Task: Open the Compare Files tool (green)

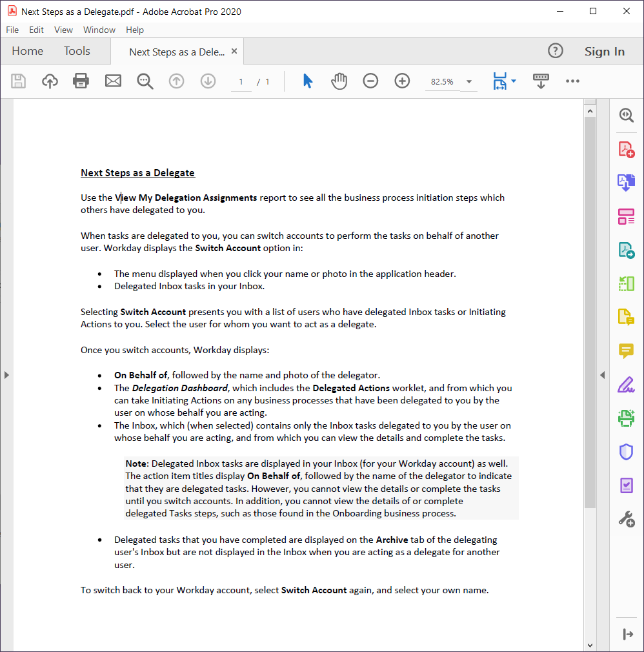Action: (626, 284)
